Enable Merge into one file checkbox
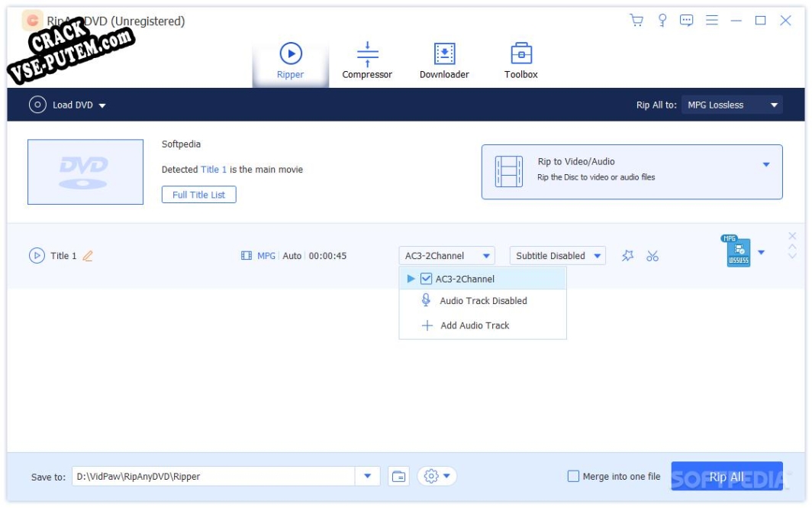This screenshot has height=508, width=812. pos(572,477)
